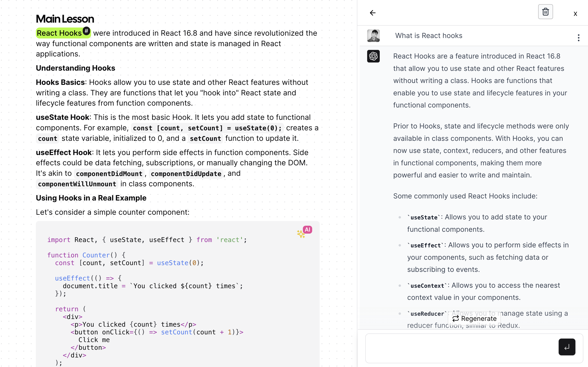The height and width of the screenshot is (367, 588).
Task: Click the 'Hooks Basics' bold label
Action: (60, 82)
